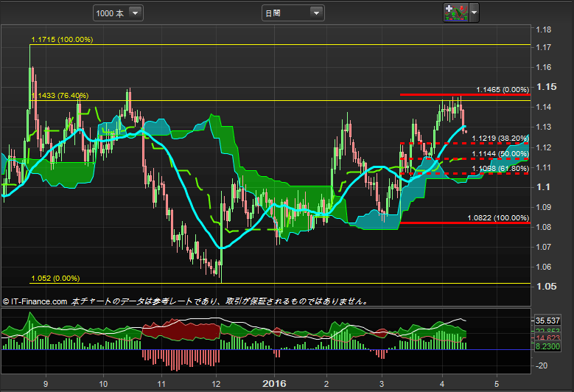Click the -20 oscillator axis label
Image resolution: width=574 pixels, height=392 pixels.
[541, 365]
